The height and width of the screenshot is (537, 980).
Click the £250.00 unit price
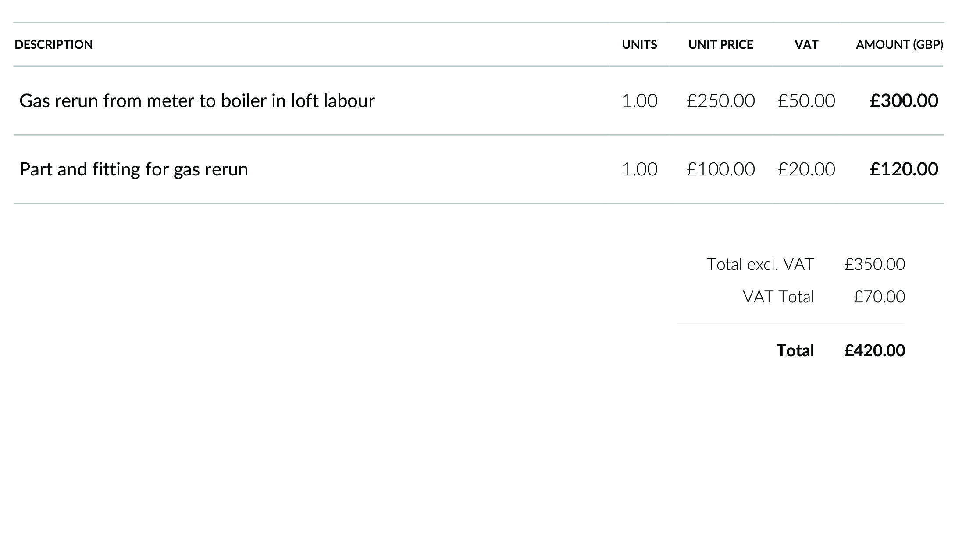pos(720,101)
